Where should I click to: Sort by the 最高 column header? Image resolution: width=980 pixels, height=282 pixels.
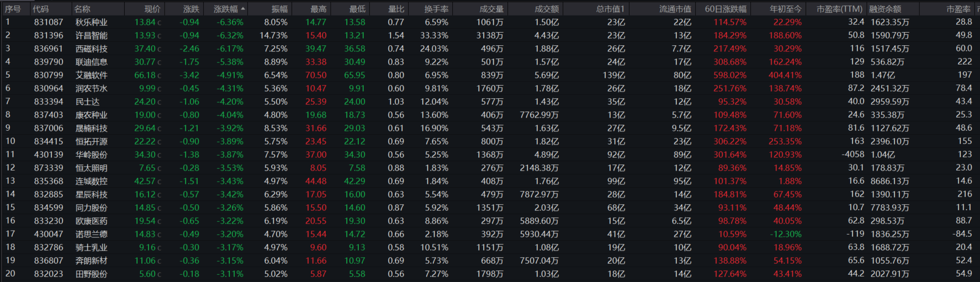click(318, 9)
